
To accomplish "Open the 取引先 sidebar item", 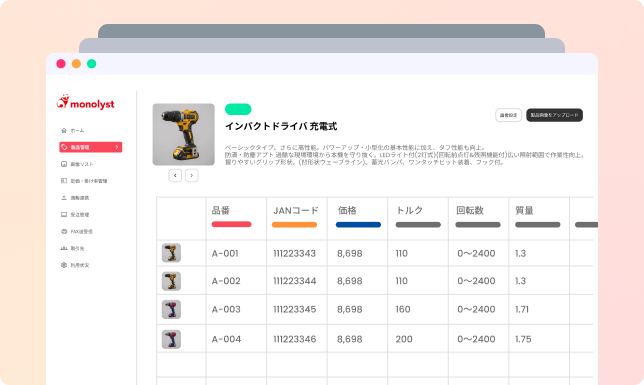I will coord(72,248).
